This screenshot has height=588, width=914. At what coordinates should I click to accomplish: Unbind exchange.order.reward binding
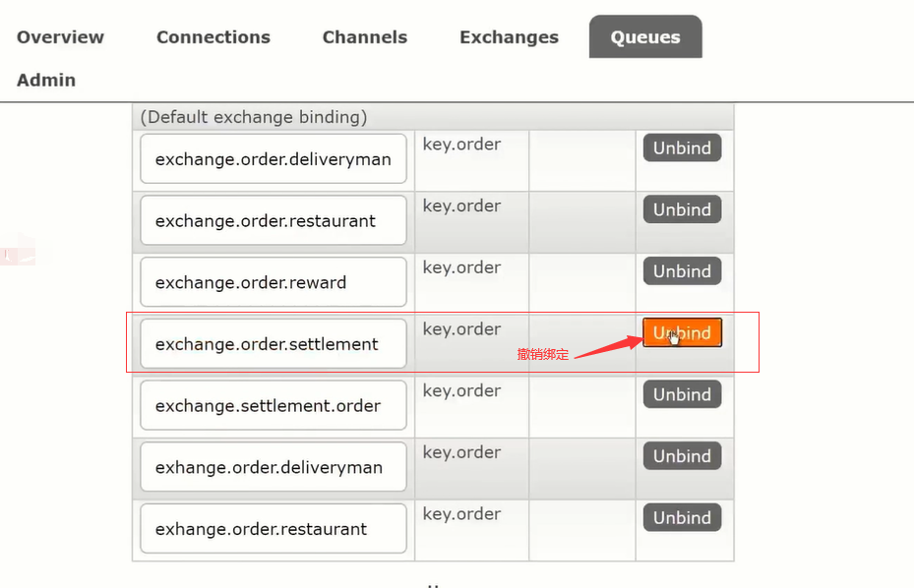tap(682, 271)
